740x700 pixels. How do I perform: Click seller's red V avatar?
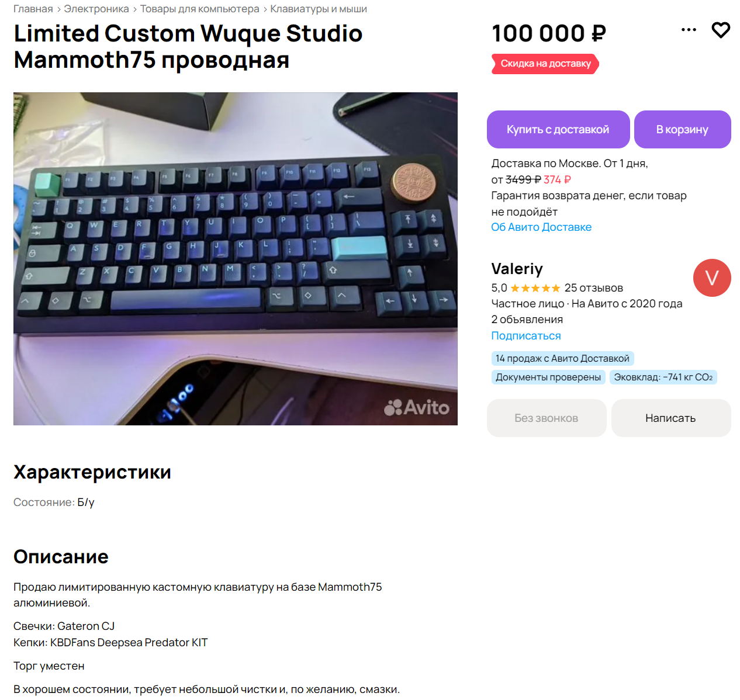[x=712, y=278]
